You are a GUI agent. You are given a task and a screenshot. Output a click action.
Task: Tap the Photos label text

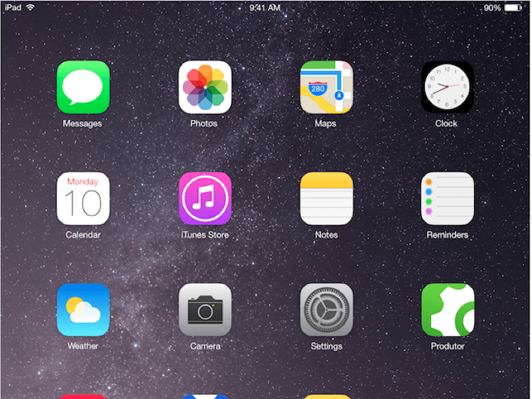203,124
